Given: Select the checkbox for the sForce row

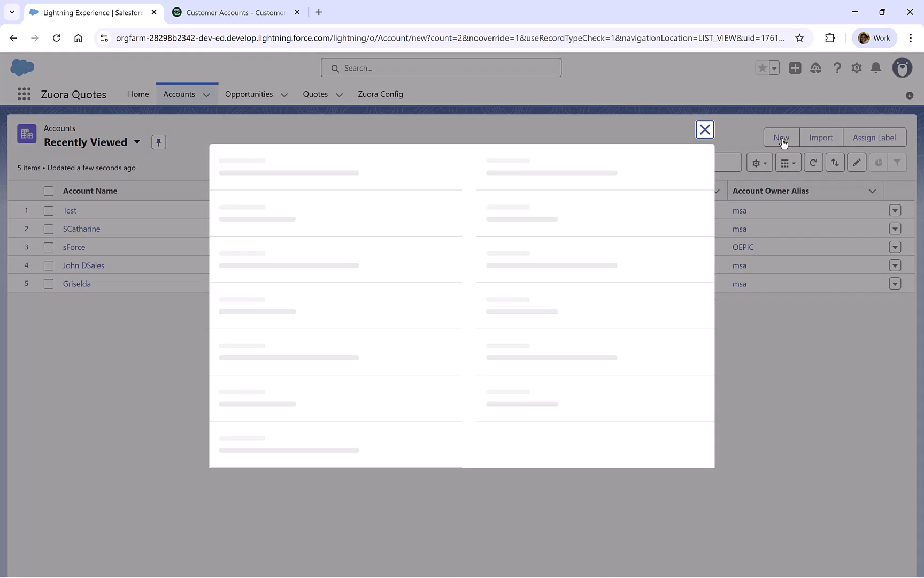Looking at the screenshot, I should [48, 247].
